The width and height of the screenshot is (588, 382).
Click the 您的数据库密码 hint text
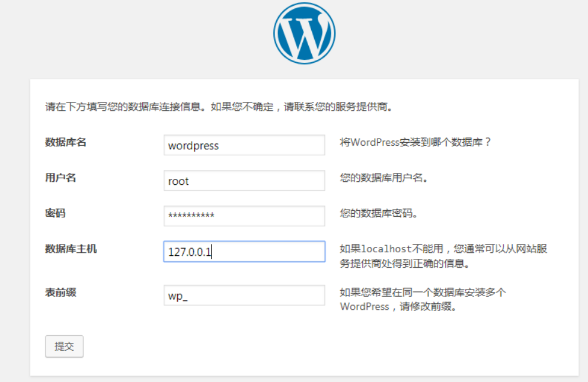[379, 214]
